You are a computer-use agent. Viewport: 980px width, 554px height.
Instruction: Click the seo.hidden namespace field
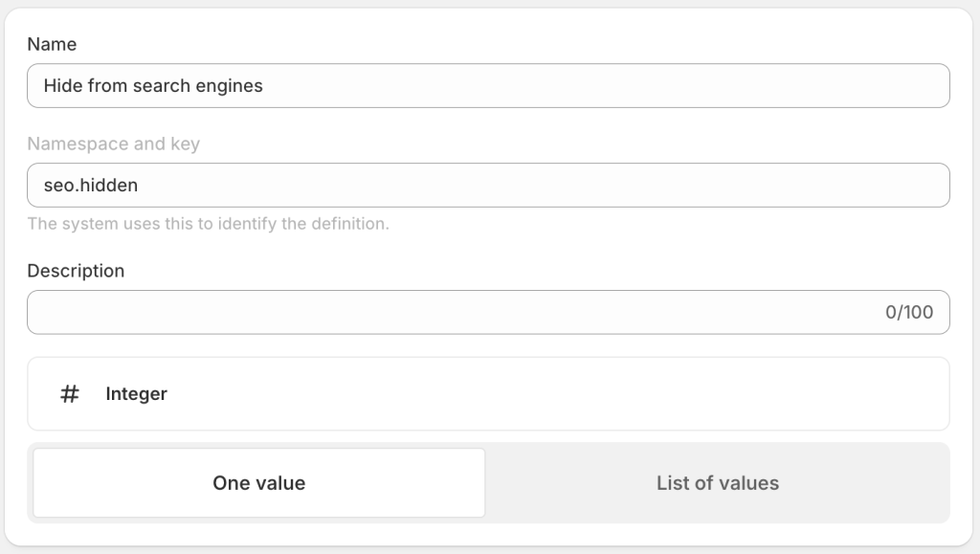click(488, 185)
